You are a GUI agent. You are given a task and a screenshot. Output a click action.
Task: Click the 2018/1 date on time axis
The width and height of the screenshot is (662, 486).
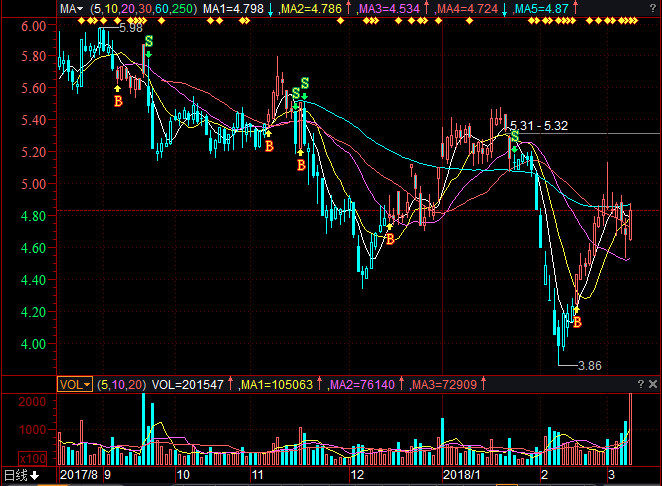(x=462, y=475)
